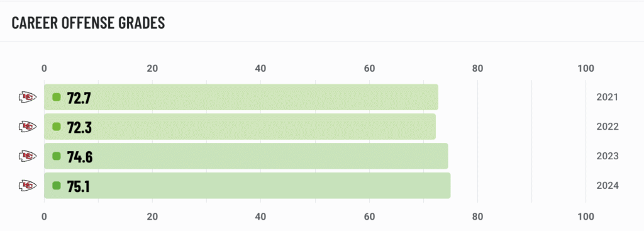Click the end of the 2022 grade bar
The height and width of the screenshot is (231, 644).
pyautogui.click(x=433, y=127)
